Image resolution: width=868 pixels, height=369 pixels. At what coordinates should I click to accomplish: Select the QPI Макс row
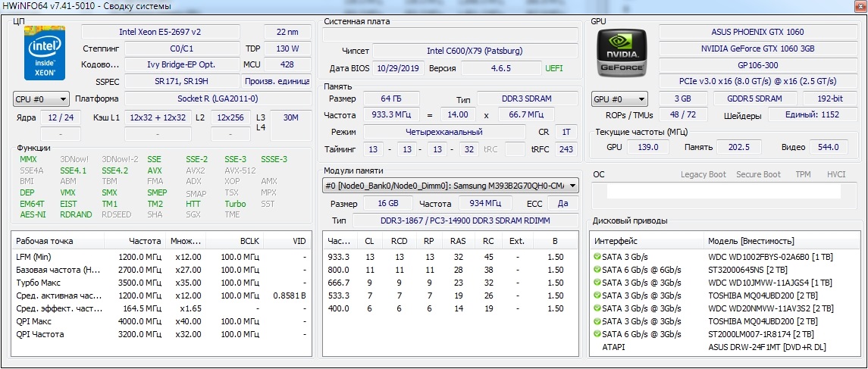coord(161,321)
